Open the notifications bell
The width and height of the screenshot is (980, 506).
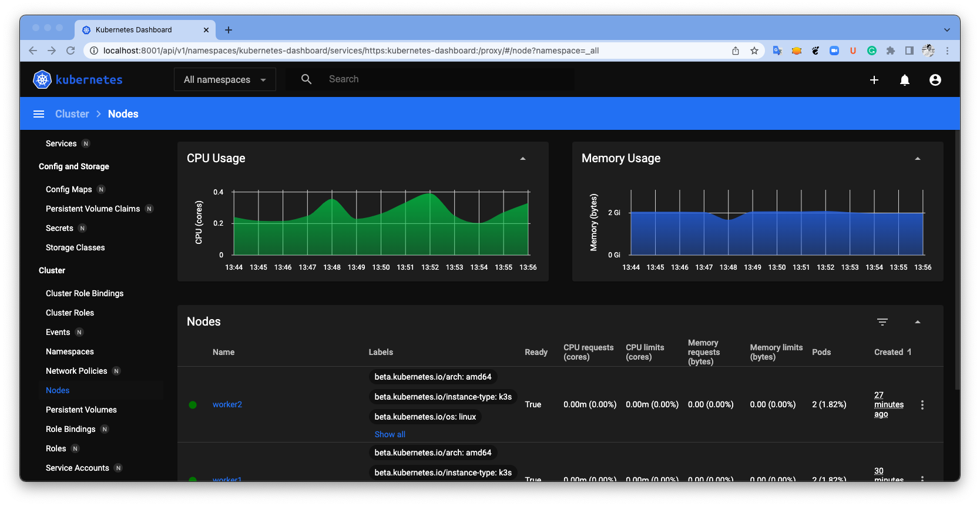pos(905,80)
